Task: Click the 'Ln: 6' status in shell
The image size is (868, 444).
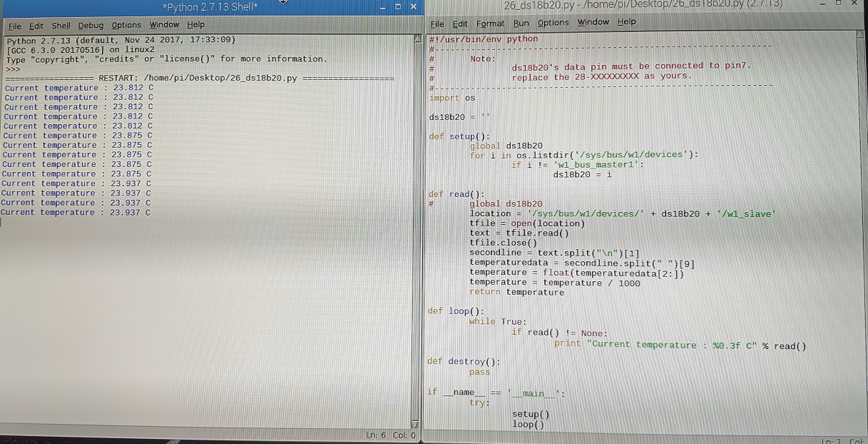Action: click(375, 435)
